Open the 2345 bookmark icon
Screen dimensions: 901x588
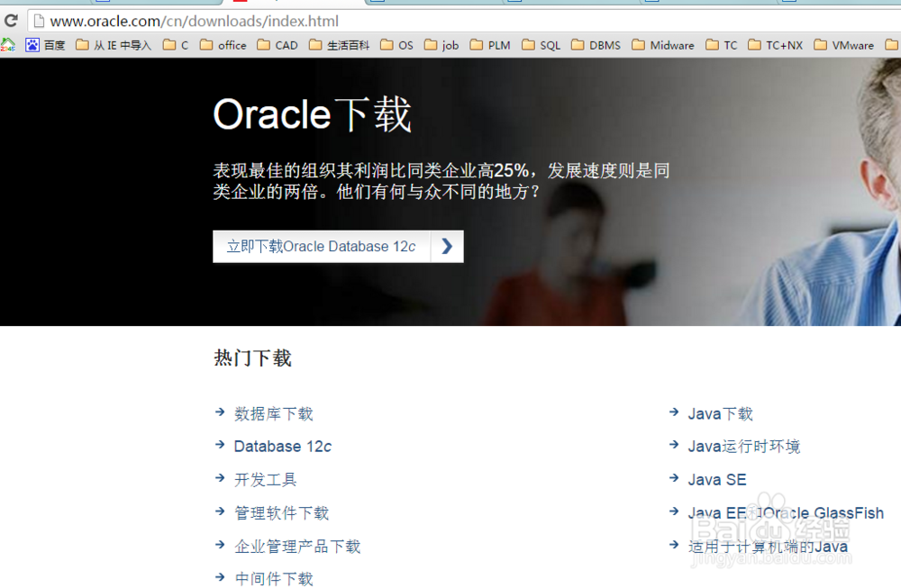click(x=8, y=45)
